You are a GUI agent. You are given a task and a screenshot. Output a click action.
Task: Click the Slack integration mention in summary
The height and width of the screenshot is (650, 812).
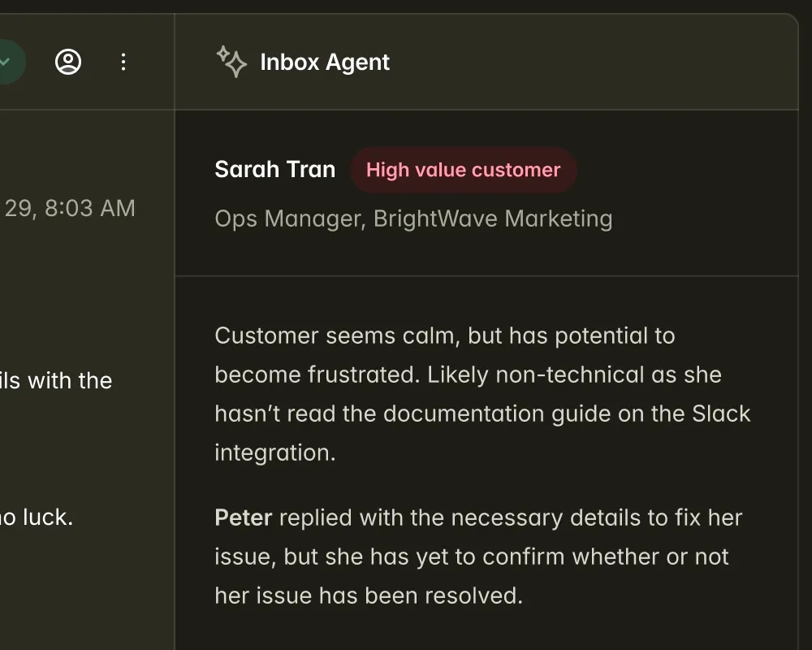(721, 414)
